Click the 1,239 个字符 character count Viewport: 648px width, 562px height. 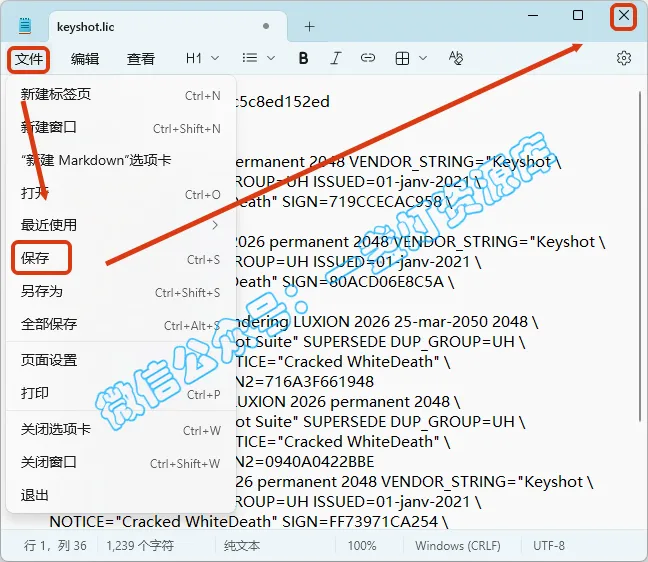tap(140, 546)
